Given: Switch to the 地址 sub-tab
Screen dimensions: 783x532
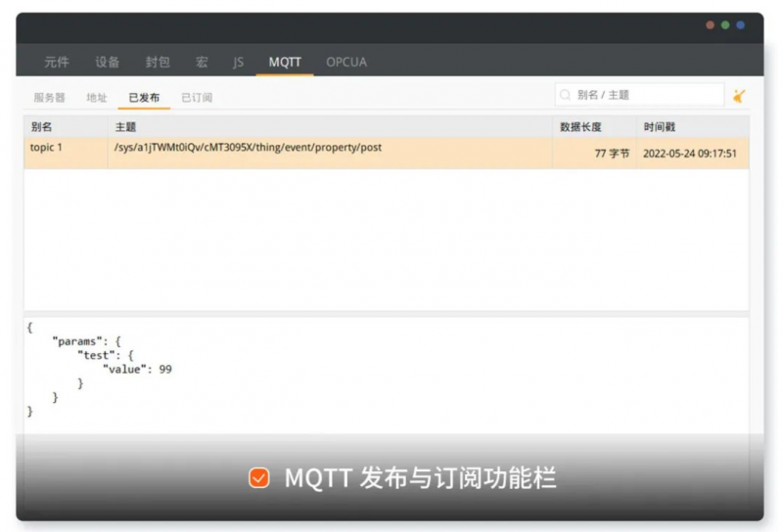Looking at the screenshot, I should click(96, 98).
